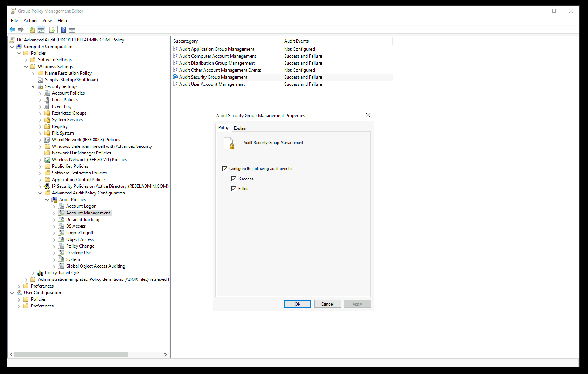Viewport: 588px width, 374px height.
Task: Click the Restricted Groups lock folder icon
Action: click(47, 113)
